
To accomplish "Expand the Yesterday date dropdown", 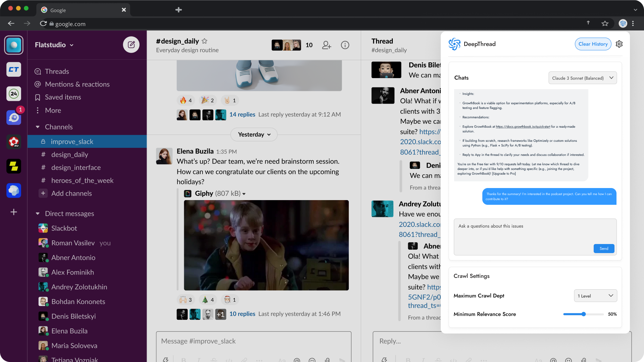I will 254,134.
